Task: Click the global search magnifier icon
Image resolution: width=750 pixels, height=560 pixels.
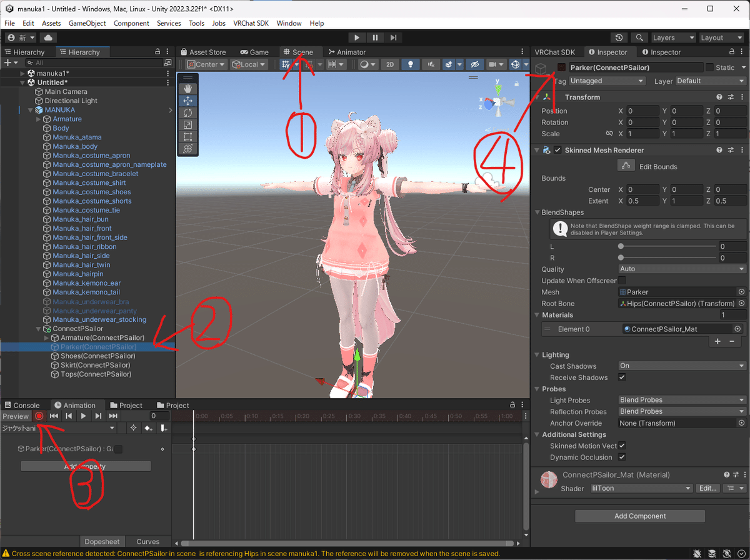Action: 639,38
